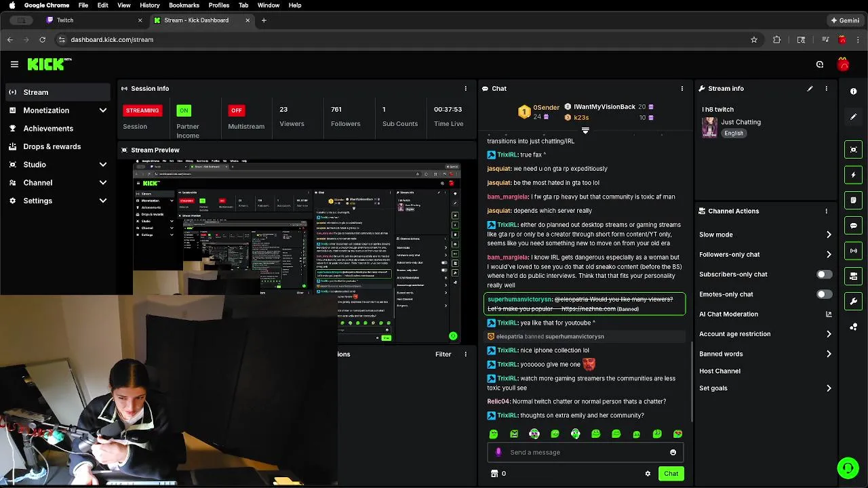Open Account age restriction chevron

coord(829,334)
